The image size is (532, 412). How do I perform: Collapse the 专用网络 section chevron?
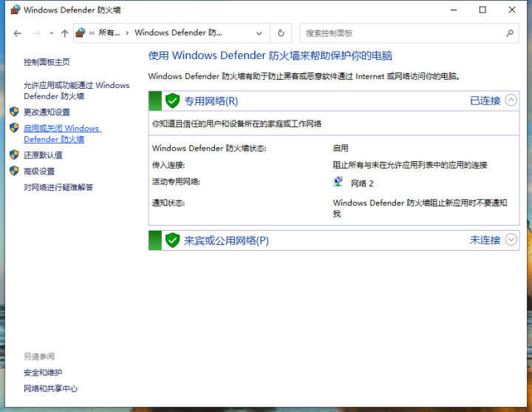(x=511, y=100)
